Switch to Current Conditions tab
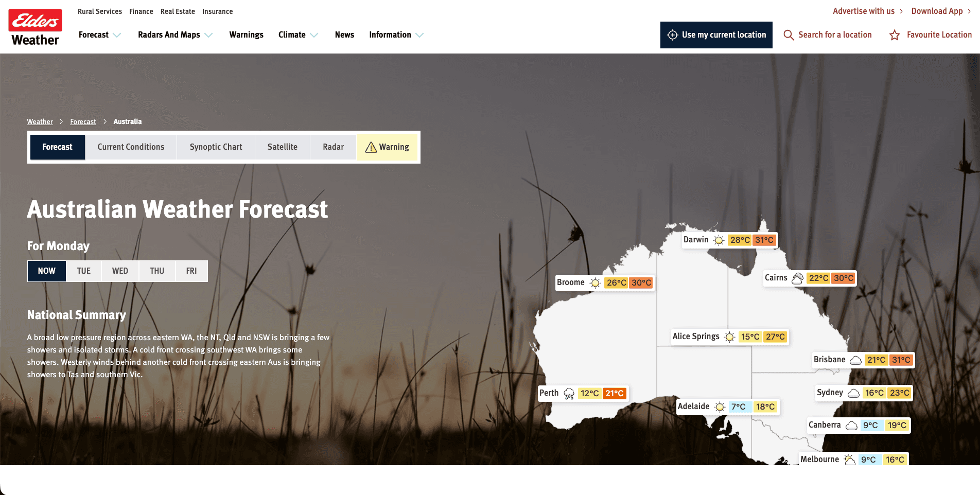The image size is (980, 495). [x=131, y=147]
